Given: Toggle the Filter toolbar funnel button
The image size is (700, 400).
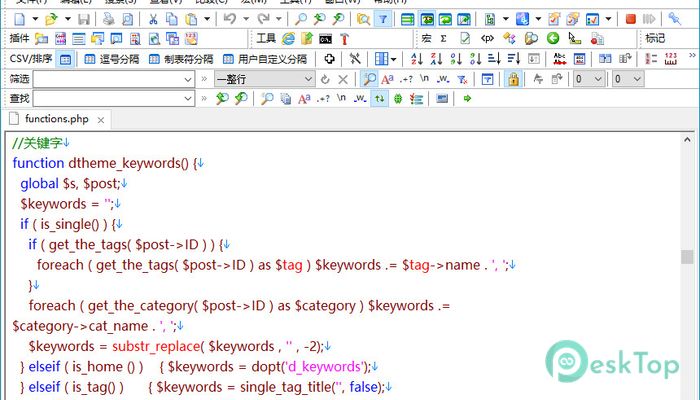Looking at the screenshot, I should pos(383,19).
